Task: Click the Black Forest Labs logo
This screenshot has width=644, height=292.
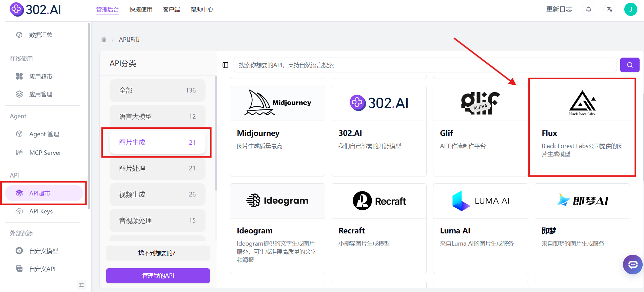Action: 582,103
